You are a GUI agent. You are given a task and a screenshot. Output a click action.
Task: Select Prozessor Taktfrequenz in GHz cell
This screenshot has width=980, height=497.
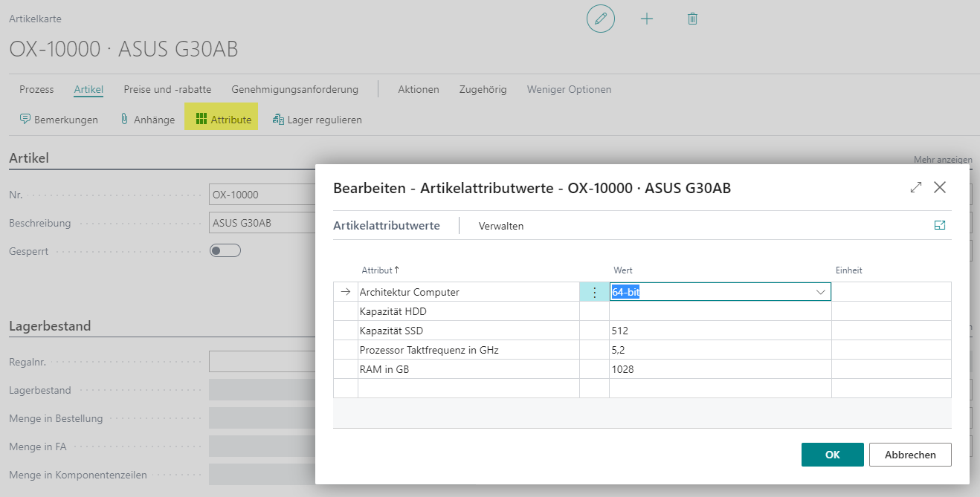coord(468,350)
